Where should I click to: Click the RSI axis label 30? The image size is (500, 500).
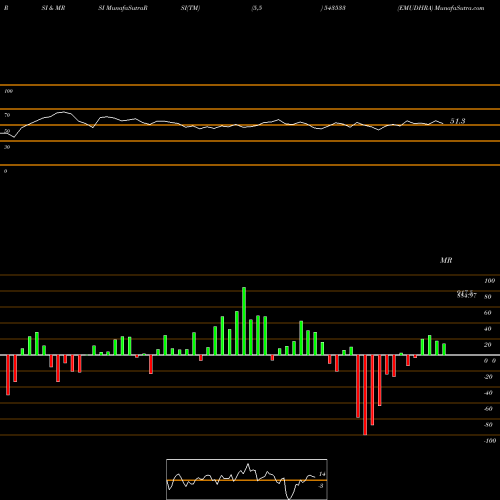point(7,147)
